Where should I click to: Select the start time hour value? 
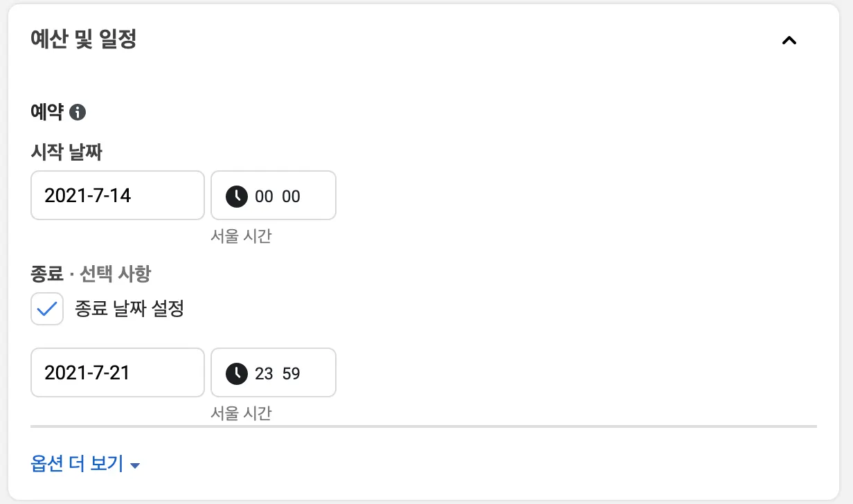(x=264, y=197)
